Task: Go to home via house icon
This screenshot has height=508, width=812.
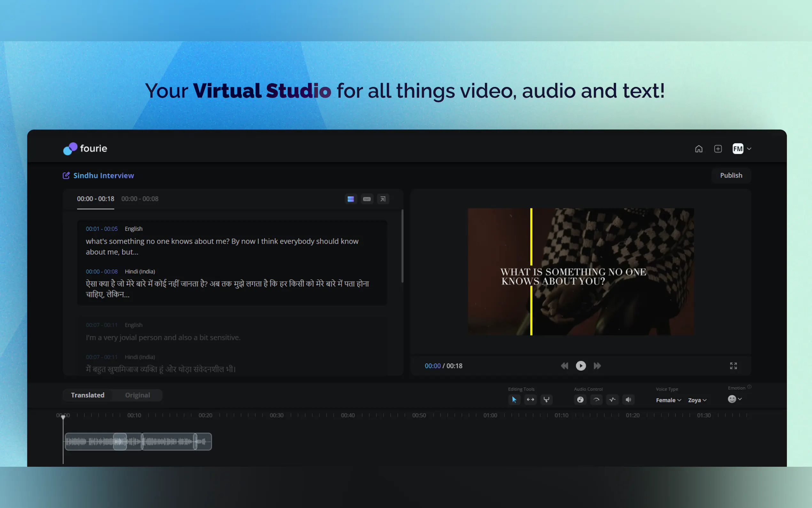Action: (699, 148)
